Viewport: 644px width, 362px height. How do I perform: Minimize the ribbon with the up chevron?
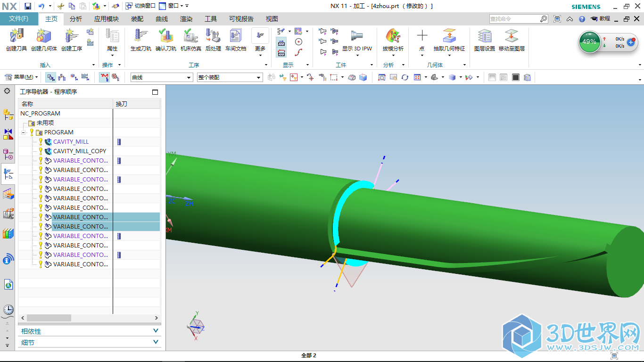pos(570,19)
